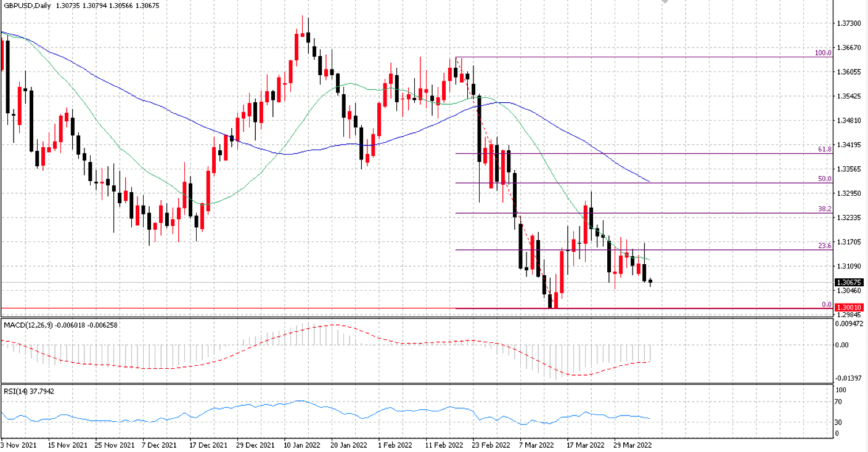Click the red 1.30010 price level tag
The height and width of the screenshot is (452, 868).
pos(850,306)
